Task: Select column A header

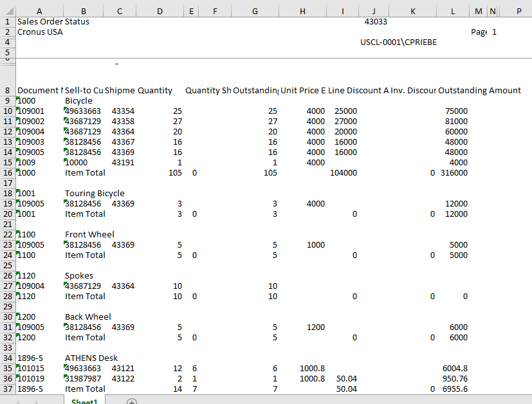Action: (x=39, y=11)
